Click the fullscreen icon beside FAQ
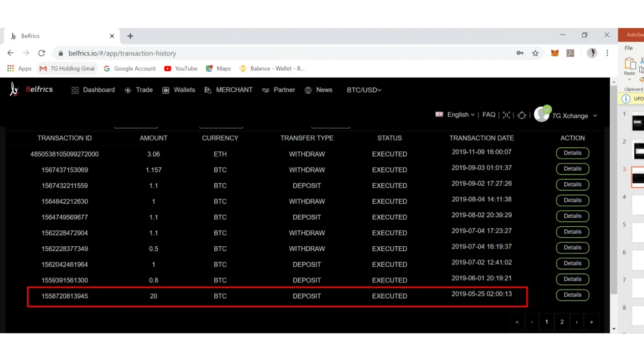Image resolution: width=644 pixels, height=362 pixels. click(x=506, y=115)
